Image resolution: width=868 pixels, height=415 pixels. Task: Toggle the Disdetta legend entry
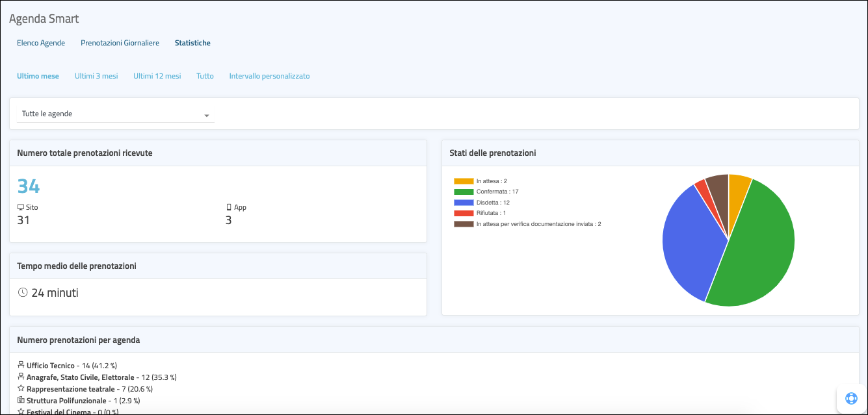(x=492, y=203)
